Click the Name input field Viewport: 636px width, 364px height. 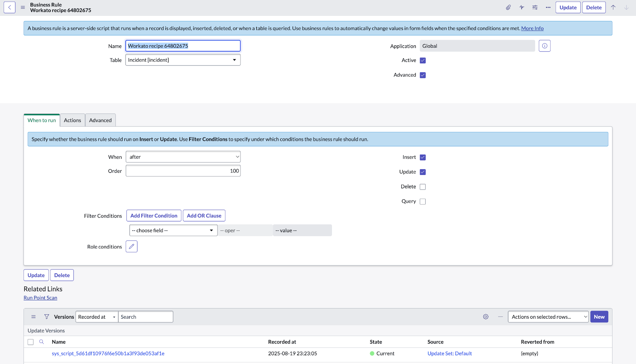183,46
